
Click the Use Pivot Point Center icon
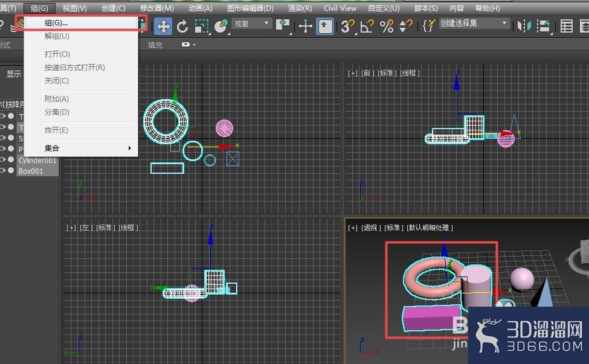click(x=283, y=25)
